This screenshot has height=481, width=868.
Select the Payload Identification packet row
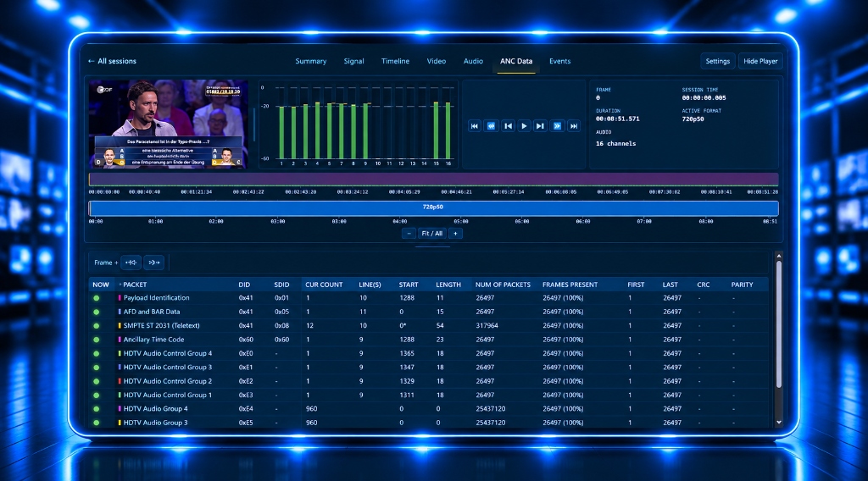point(428,298)
